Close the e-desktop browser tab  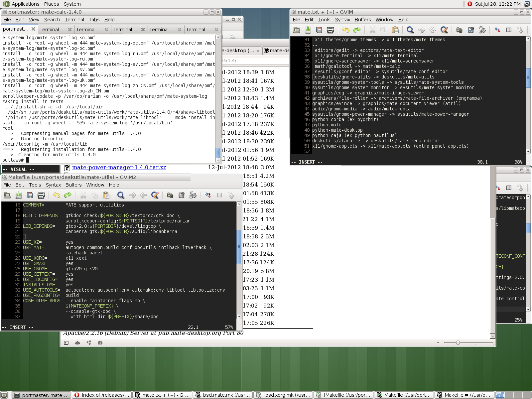coord(258,51)
